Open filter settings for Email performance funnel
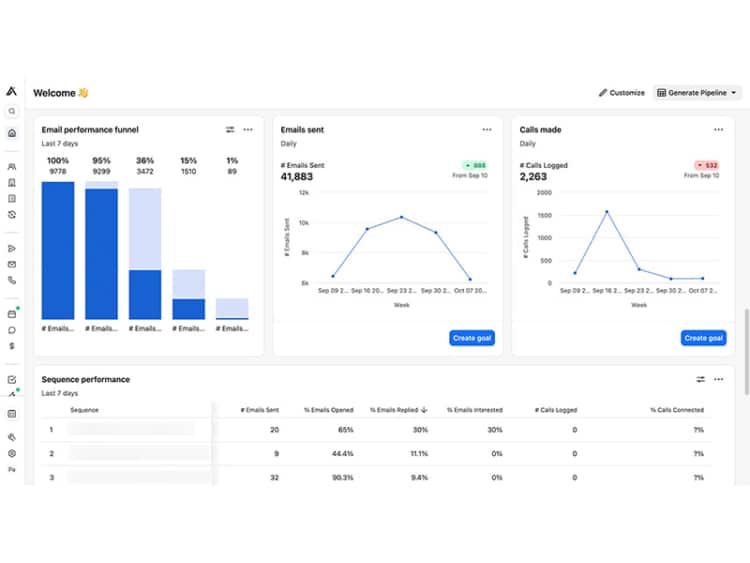Image resolution: width=750 pixels, height=563 pixels. pyautogui.click(x=230, y=130)
